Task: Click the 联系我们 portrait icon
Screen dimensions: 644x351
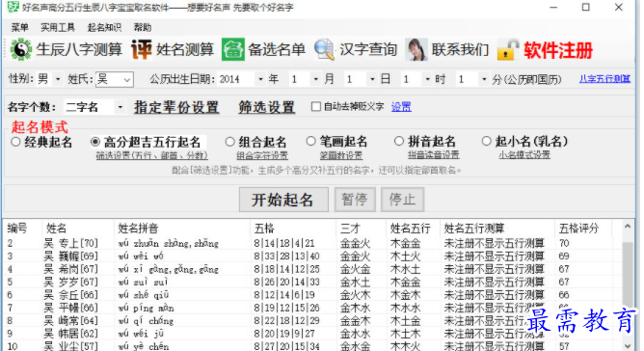Action: (416, 49)
